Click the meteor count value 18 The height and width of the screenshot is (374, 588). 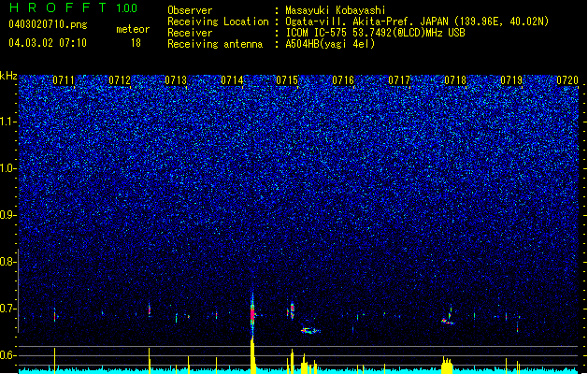click(x=136, y=43)
